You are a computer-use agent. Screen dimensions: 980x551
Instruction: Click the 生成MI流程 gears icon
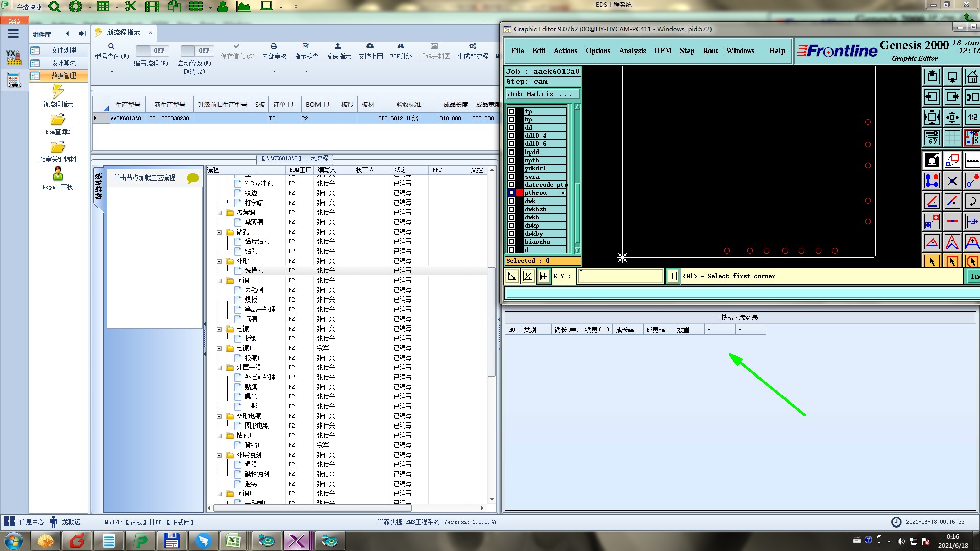473,46
